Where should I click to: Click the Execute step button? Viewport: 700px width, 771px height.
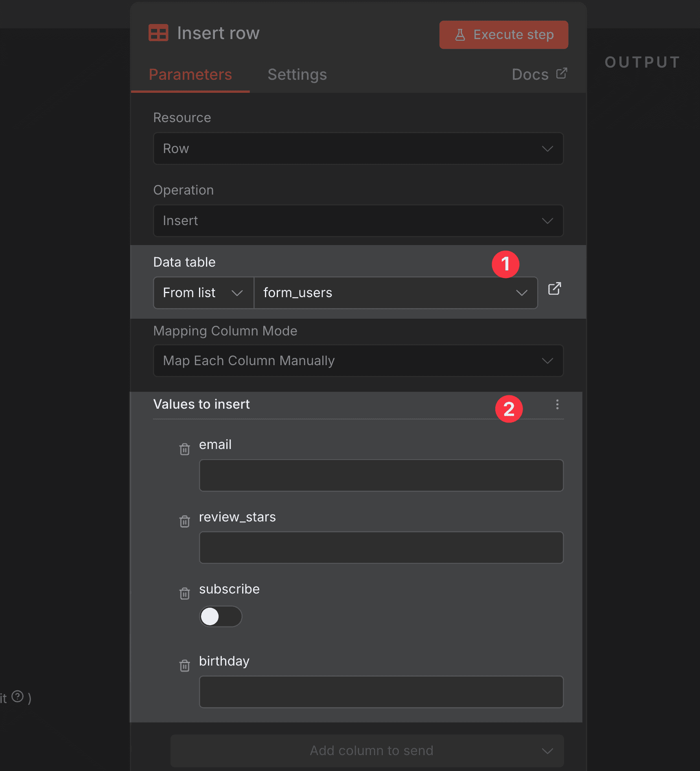tap(503, 35)
